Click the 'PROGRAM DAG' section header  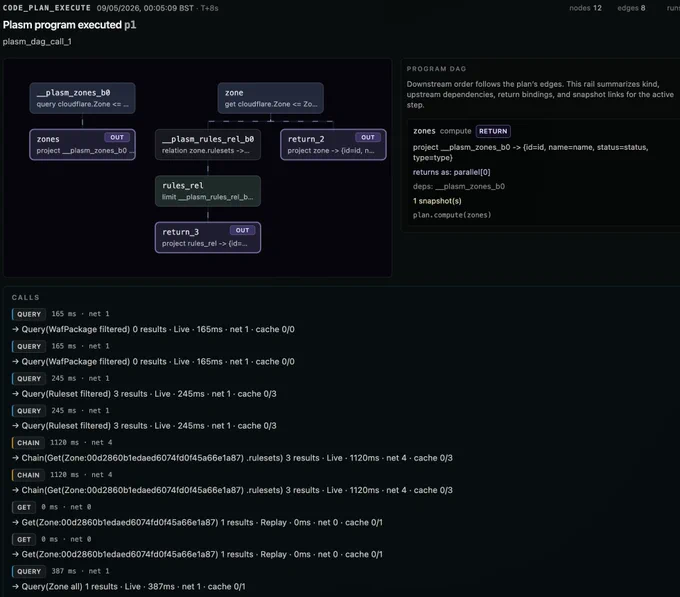click(x=436, y=69)
